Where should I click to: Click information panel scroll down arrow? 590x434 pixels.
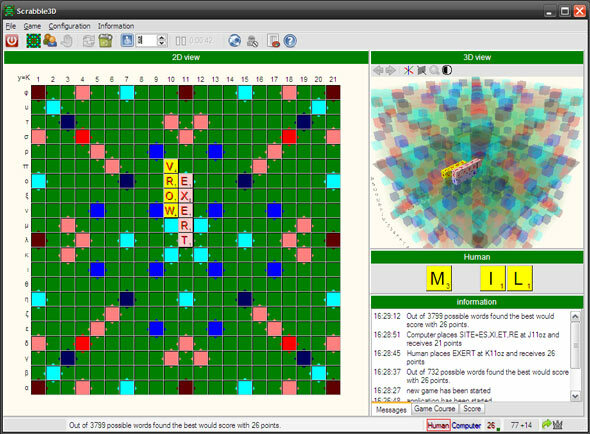coord(575,396)
